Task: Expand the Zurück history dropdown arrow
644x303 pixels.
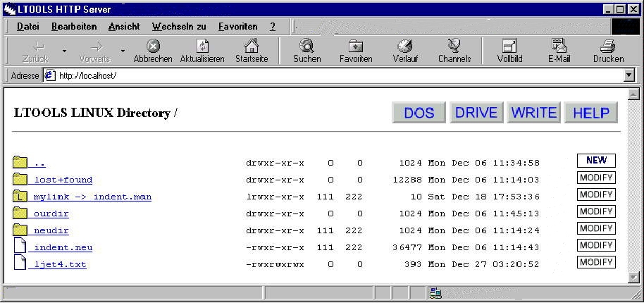Action: (x=65, y=51)
